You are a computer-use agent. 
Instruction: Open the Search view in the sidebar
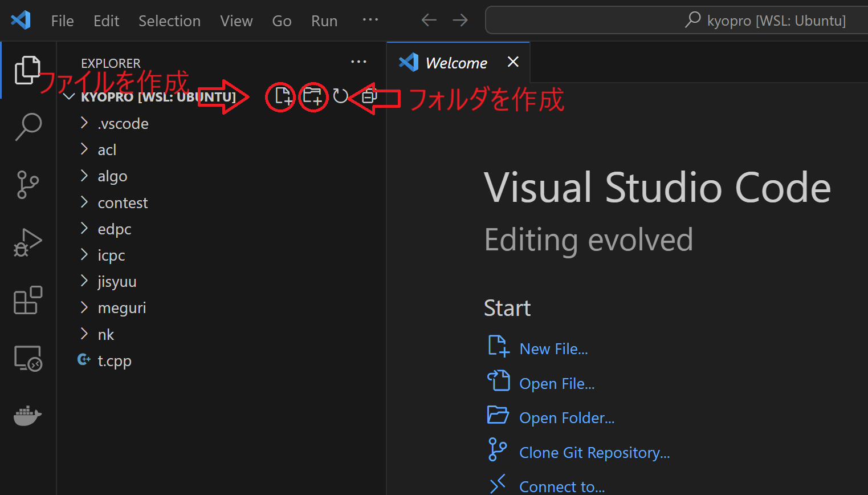point(28,127)
